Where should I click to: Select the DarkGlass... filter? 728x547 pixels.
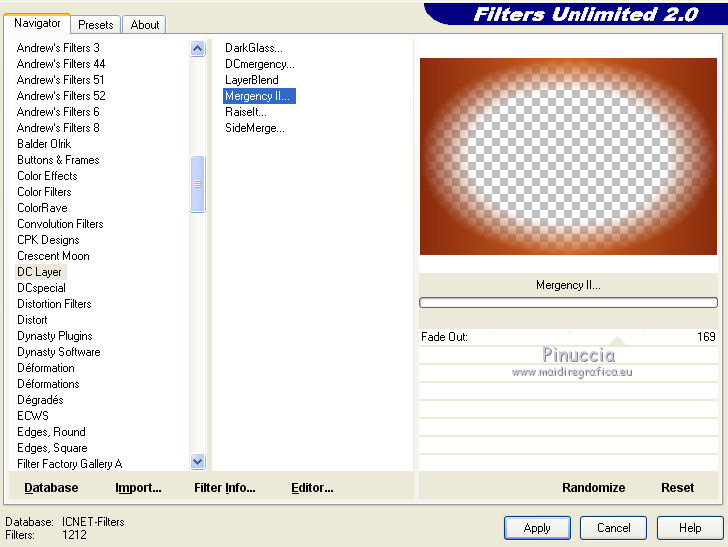pyautogui.click(x=254, y=48)
